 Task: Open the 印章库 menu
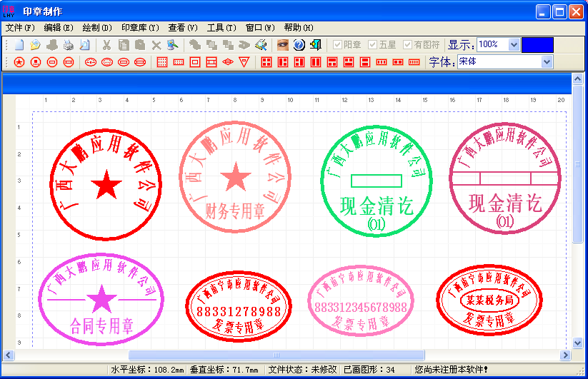pyautogui.click(x=139, y=28)
